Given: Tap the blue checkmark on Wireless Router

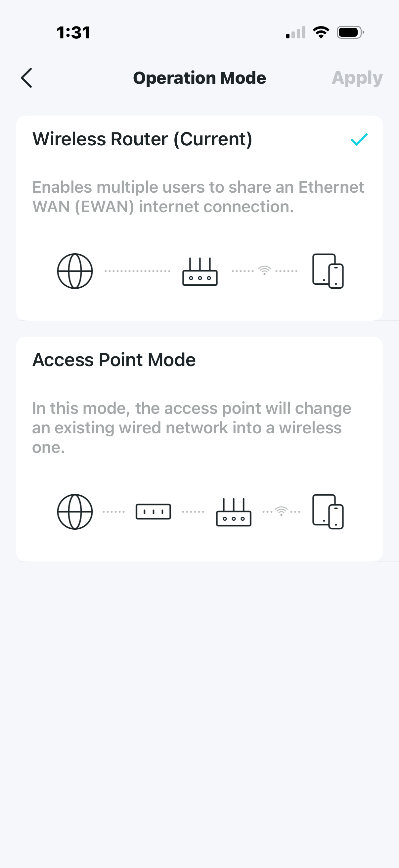Looking at the screenshot, I should click(359, 139).
